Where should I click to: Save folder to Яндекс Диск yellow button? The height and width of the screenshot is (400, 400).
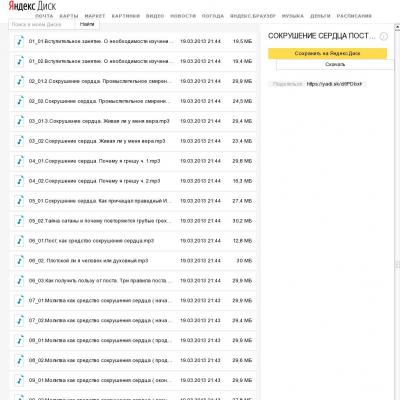(327, 53)
